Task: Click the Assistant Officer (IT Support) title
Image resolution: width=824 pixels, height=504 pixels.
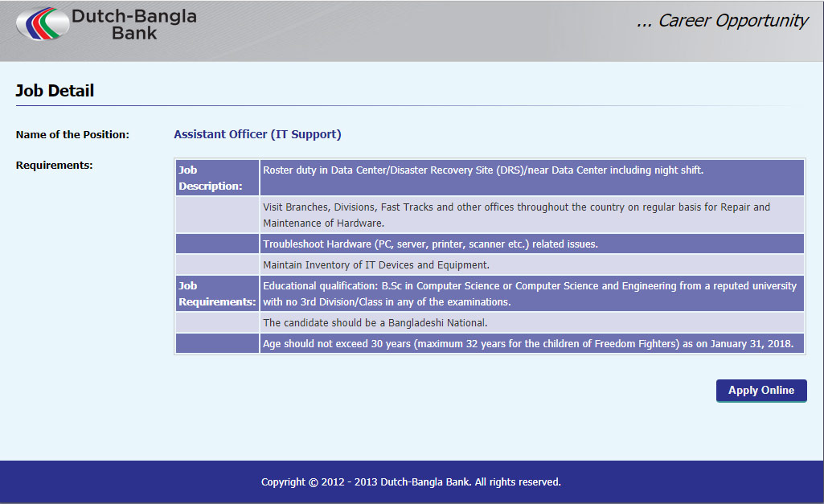Action: tap(257, 134)
